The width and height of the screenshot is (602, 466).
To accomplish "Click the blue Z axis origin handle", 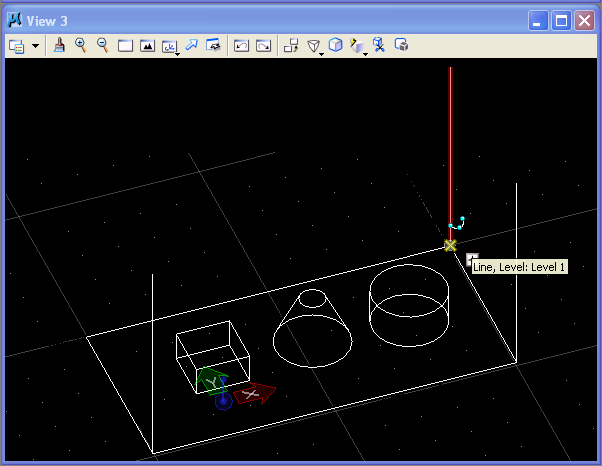I will point(223,402).
